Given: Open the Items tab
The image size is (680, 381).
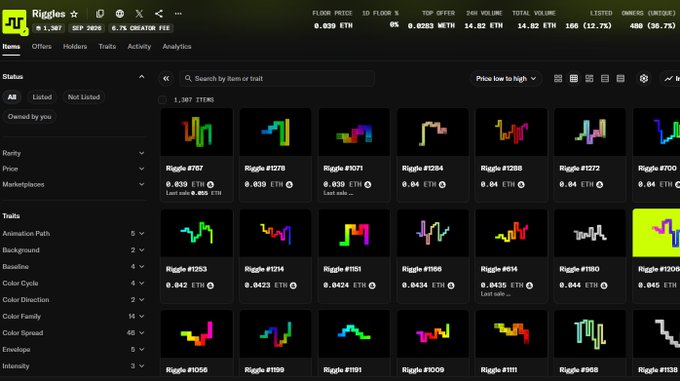Looking at the screenshot, I should pyautogui.click(x=11, y=46).
